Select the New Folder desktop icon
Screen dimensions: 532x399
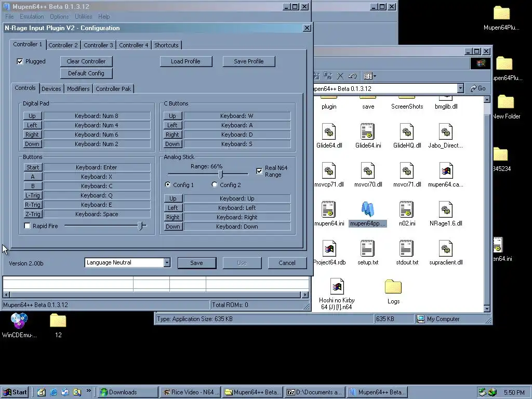coord(506,102)
